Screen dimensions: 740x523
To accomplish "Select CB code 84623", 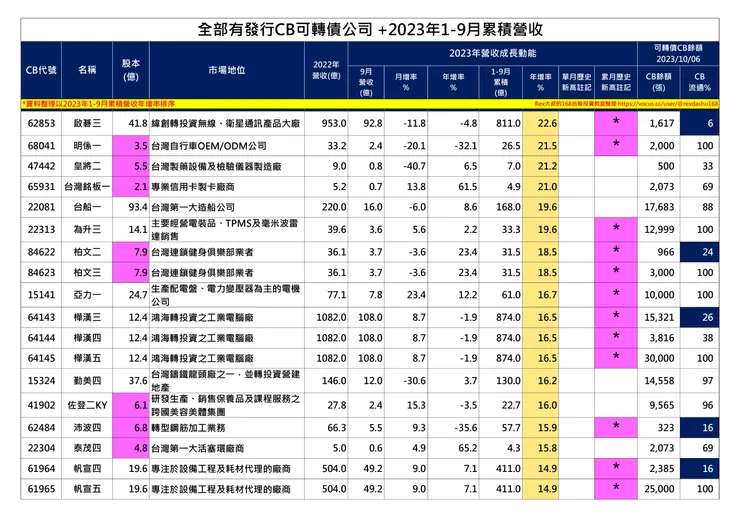I will tap(41, 272).
